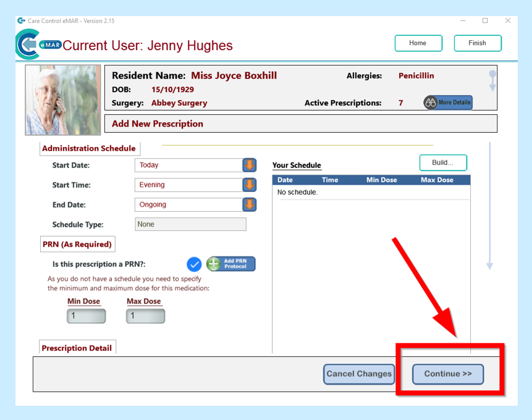532x420 pixels.
Task: Click the form's vertical scroll arrow
Action: tap(489, 206)
